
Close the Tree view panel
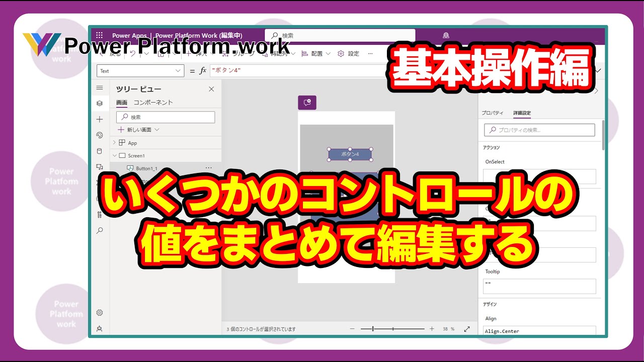click(x=211, y=89)
